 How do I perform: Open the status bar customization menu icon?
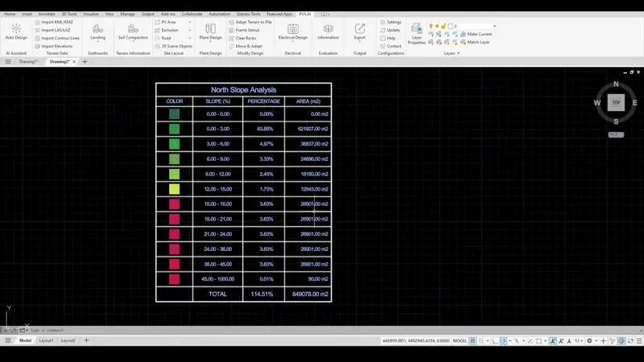coord(639,340)
